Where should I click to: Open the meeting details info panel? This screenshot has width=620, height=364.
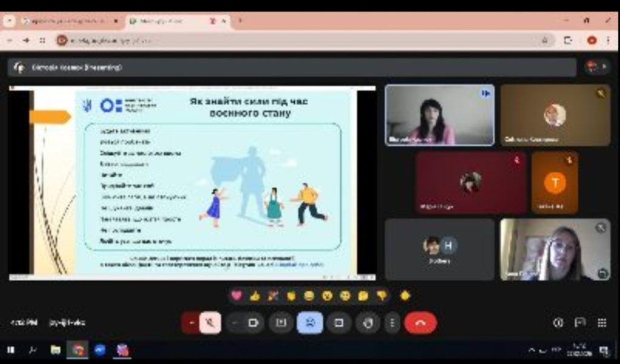click(558, 323)
